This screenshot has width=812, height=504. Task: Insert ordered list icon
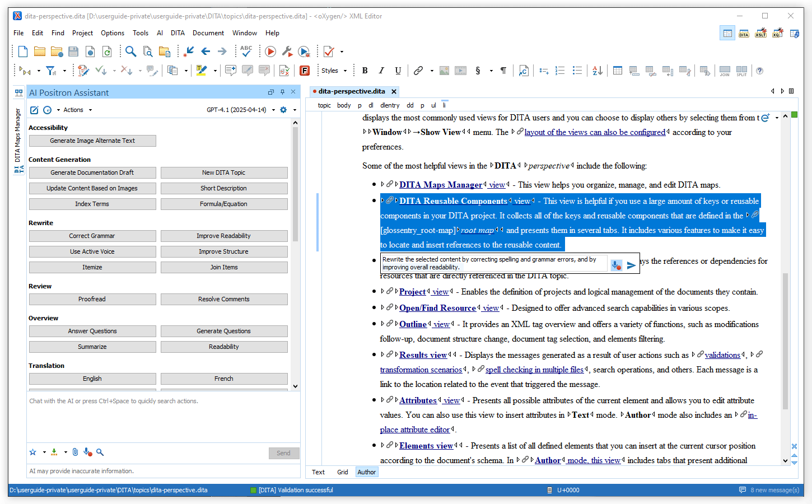coord(560,71)
